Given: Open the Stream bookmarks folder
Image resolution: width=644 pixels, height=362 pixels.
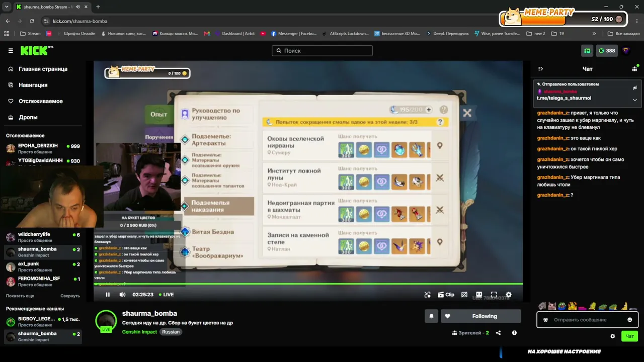Looking at the screenshot, I should click(x=30, y=34).
